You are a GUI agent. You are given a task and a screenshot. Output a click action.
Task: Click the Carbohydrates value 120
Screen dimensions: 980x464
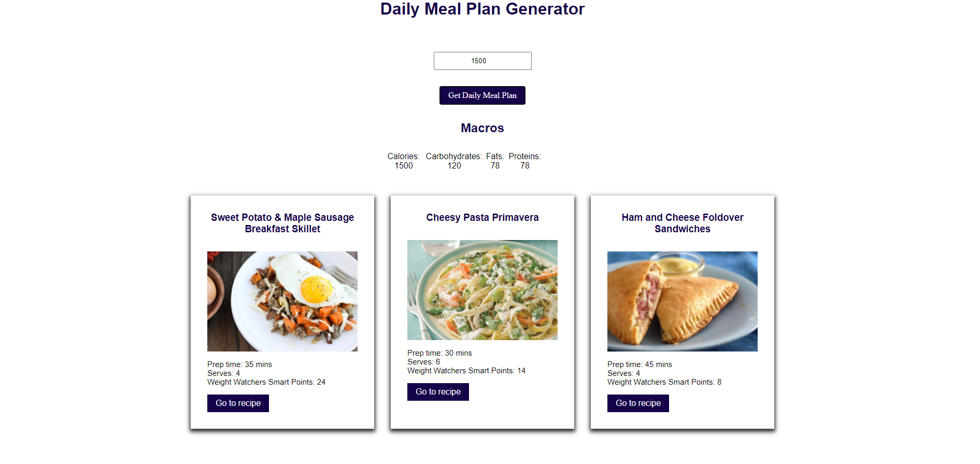tap(454, 166)
